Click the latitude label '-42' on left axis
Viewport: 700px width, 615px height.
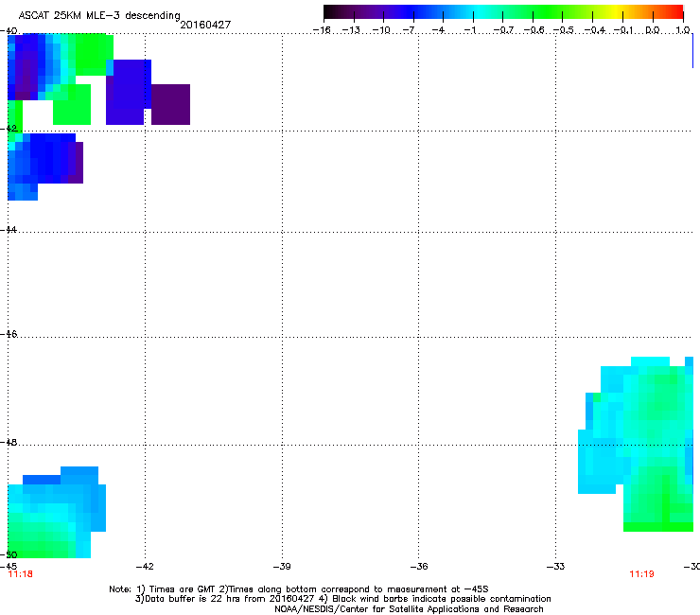[9, 128]
